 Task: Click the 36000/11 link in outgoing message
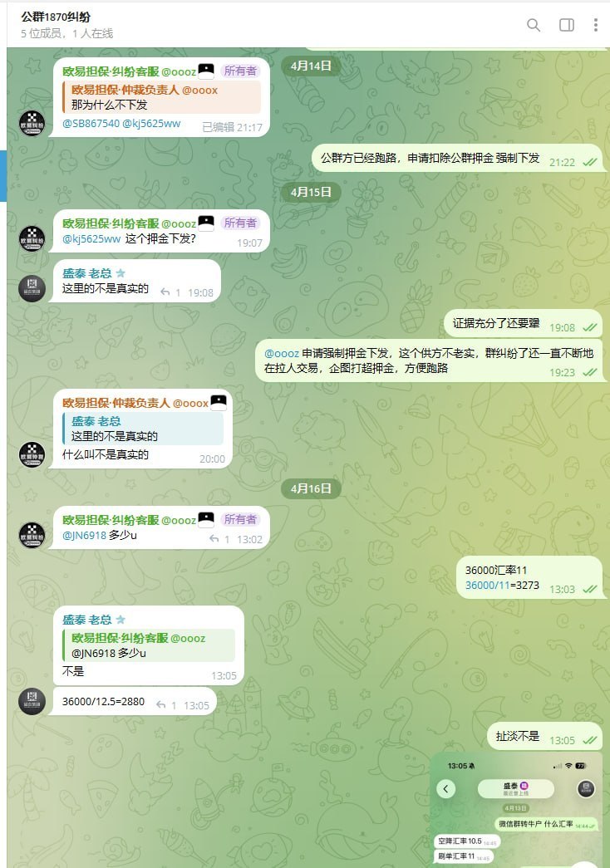click(488, 585)
